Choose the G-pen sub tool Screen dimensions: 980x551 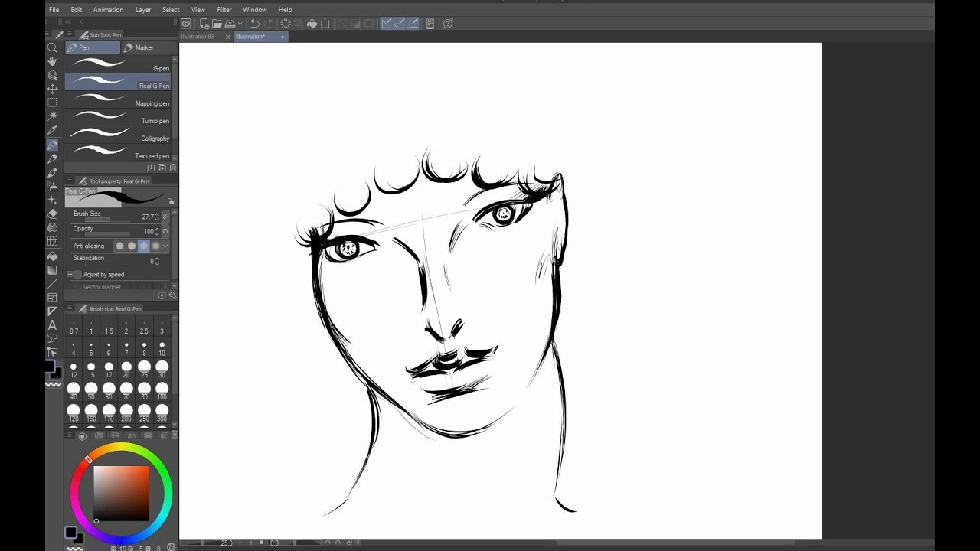coord(118,64)
